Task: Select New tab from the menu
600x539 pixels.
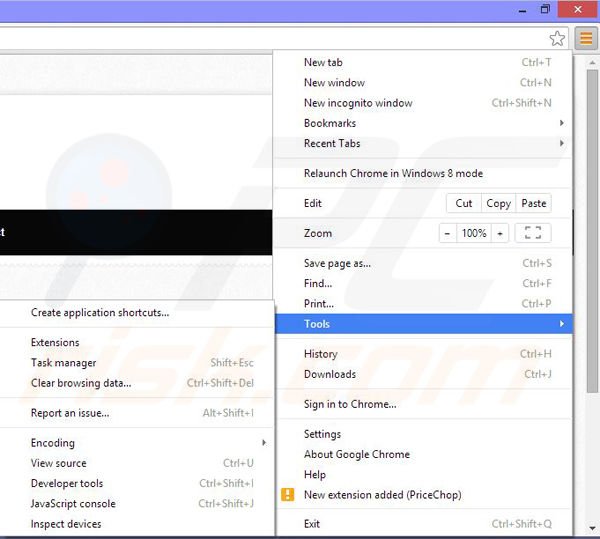Action: pos(424,62)
